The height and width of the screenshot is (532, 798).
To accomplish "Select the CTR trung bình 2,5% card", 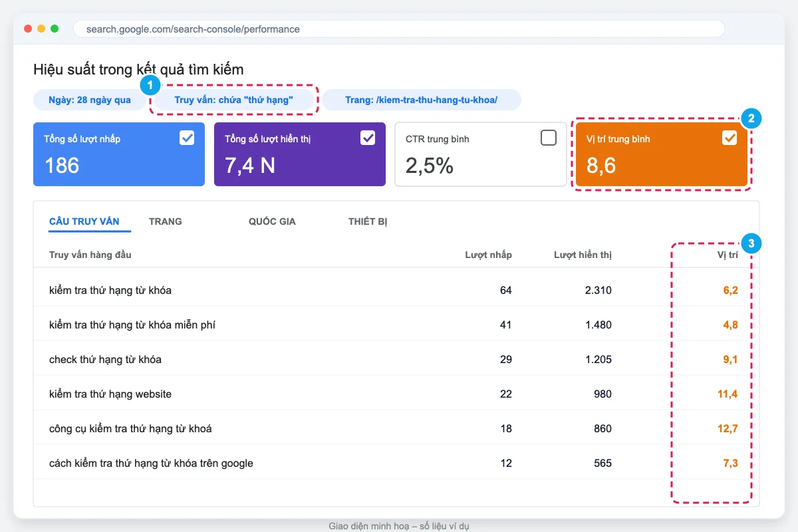I will [481, 154].
